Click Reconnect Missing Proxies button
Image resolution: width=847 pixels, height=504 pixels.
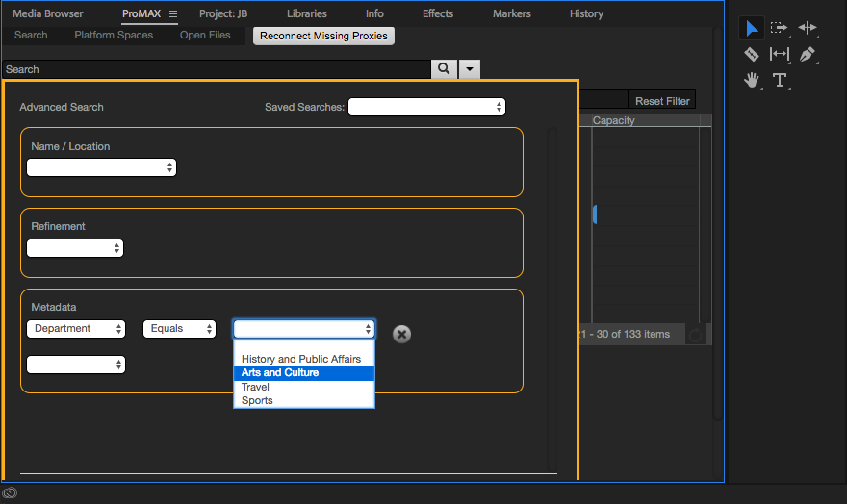323,36
